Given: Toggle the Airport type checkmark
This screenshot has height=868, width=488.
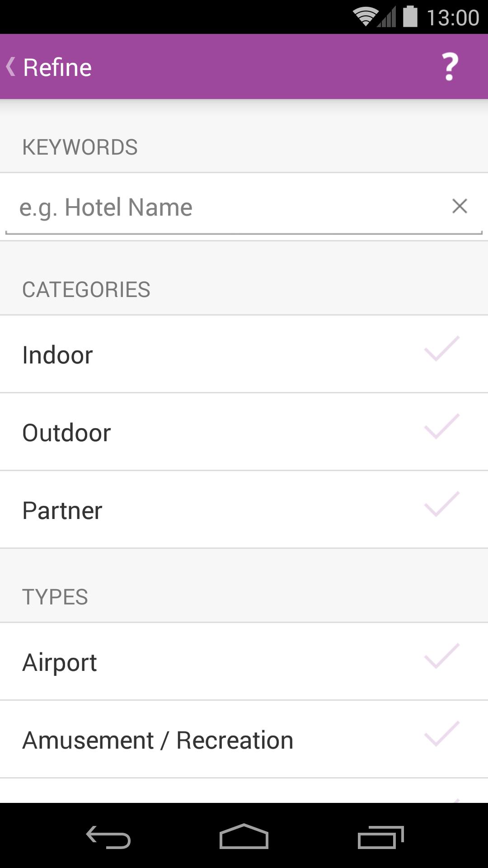Looking at the screenshot, I should click(441, 656).
